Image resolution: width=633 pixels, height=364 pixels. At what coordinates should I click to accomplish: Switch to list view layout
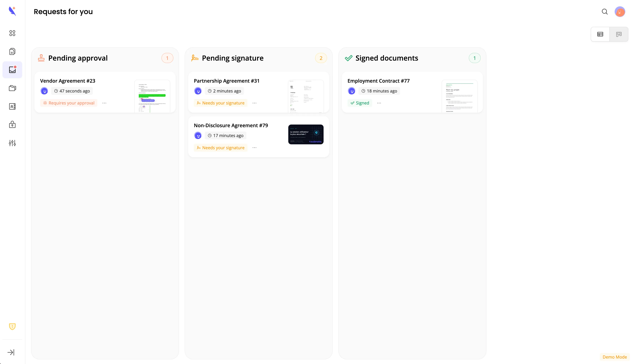coord(600,34)
